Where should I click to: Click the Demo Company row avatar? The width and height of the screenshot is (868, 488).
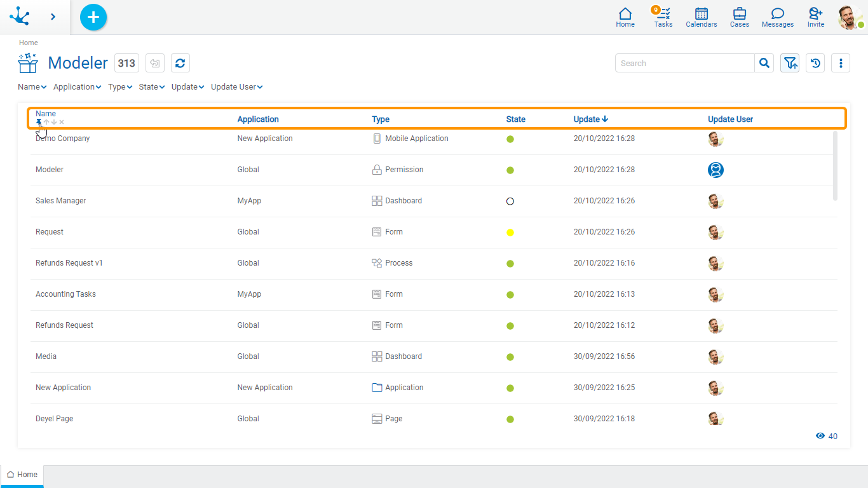point(716,139)
